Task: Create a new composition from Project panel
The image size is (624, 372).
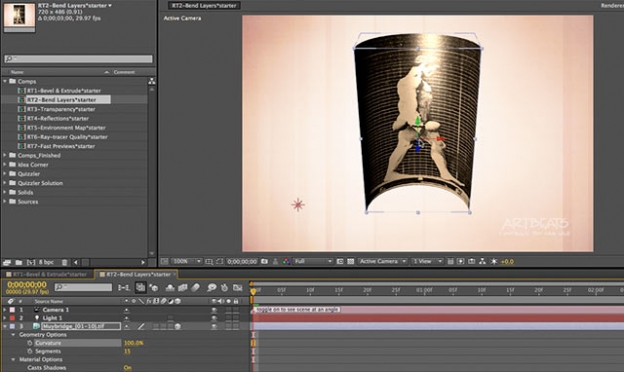Action: coord(31,262)
